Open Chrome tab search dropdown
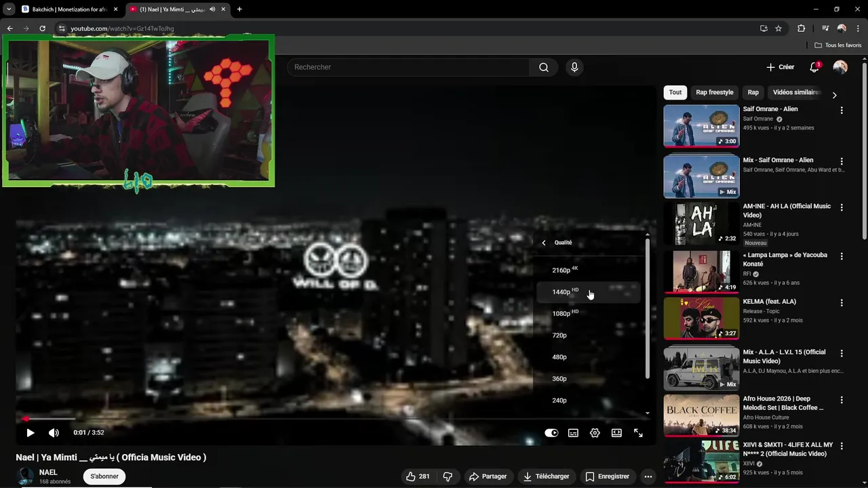The height and width of the screenshot is (488, 868). click(8, 9)
